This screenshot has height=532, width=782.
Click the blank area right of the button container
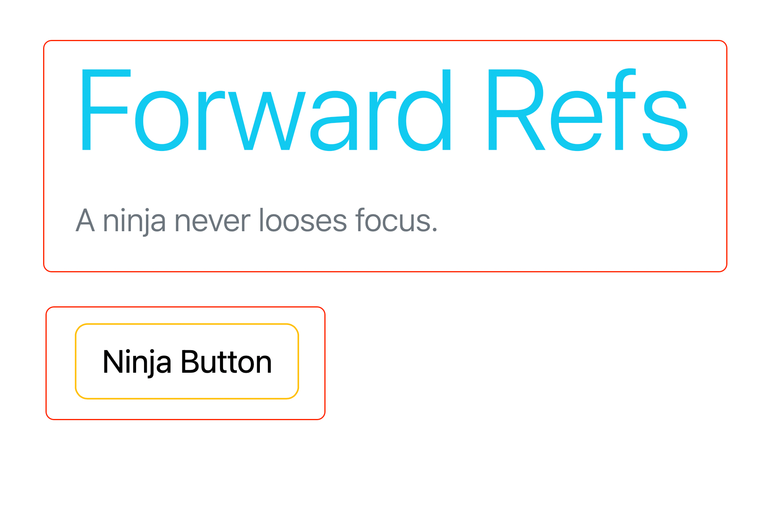point(553,363)
